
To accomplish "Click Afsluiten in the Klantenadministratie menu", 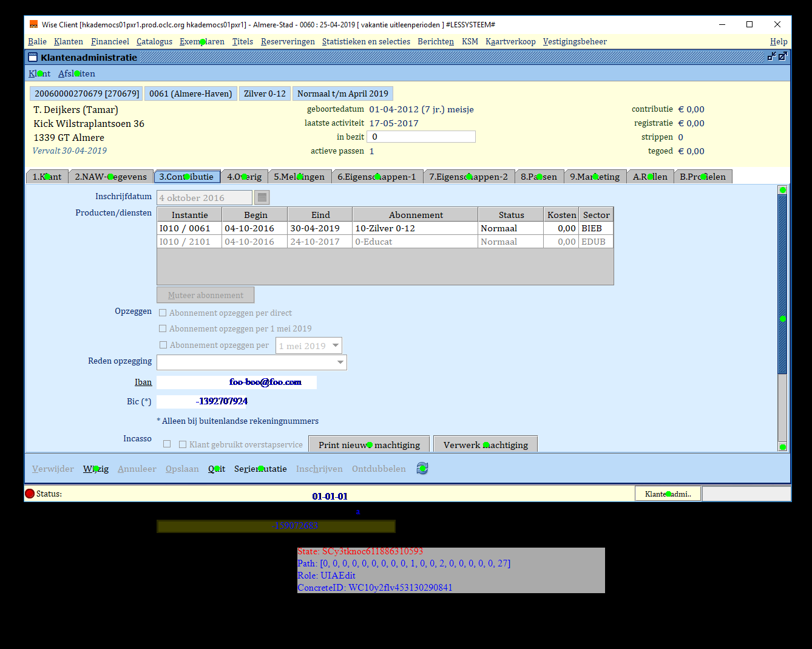I will [x=76, y=73].
